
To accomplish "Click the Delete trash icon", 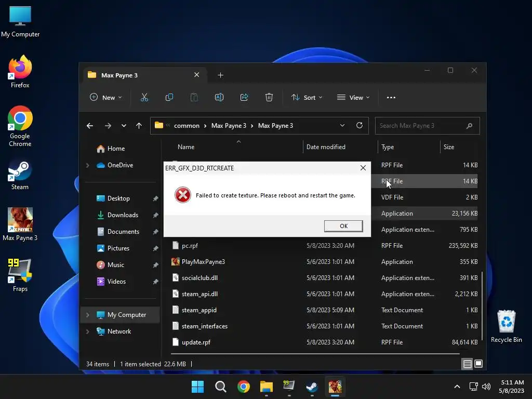I will point(269,97).
